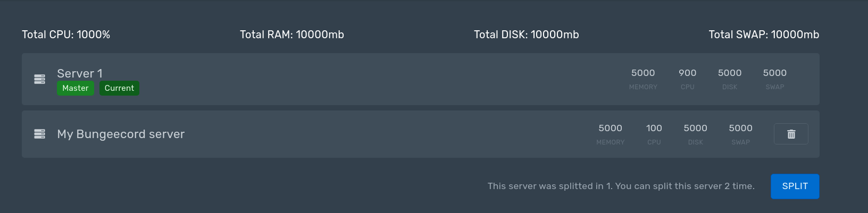Select Server 1's 900 CPU value
Image resolution: width=868 pixels, height=213 pixels.
coord(687,73)
